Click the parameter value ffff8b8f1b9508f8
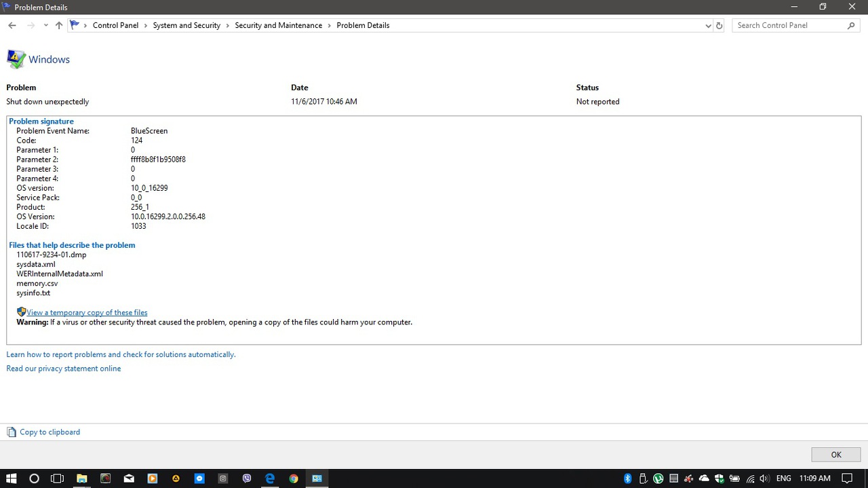This screenshot has width=868, height=488. (x=158, y=159)
